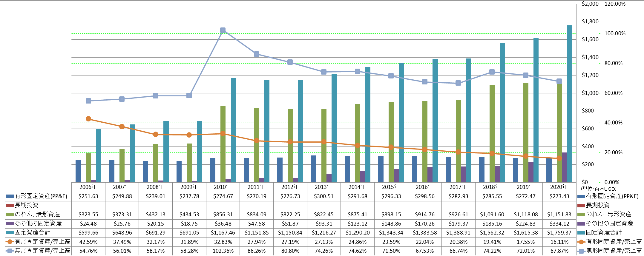Select the 2006年 orange line marker
644x256 pixels.
(88, 119)
